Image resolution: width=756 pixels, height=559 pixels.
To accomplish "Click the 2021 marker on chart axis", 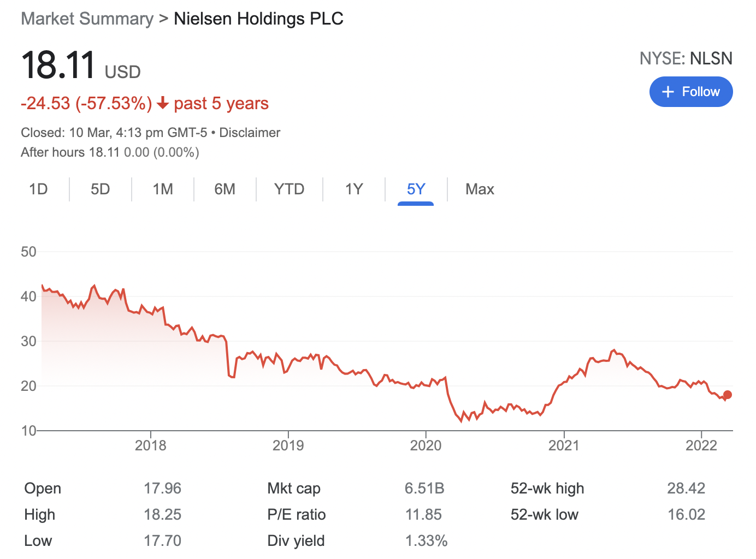I will click(563, 445).
